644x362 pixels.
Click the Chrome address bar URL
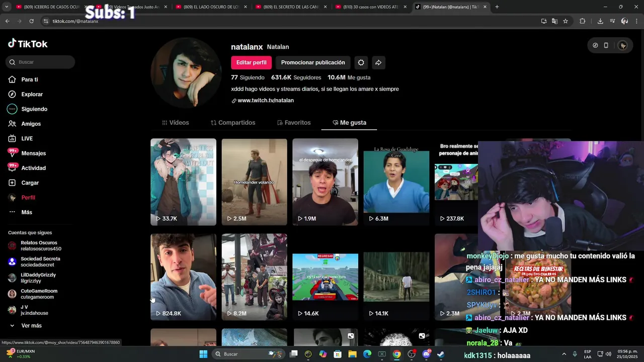pyautogui.click(x=75, y=21)
